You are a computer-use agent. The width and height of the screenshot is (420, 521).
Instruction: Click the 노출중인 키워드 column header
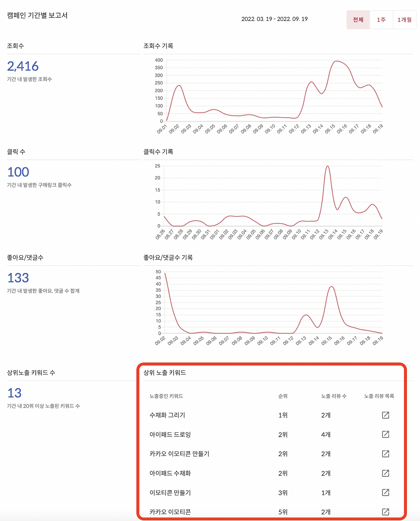point(166,396)
